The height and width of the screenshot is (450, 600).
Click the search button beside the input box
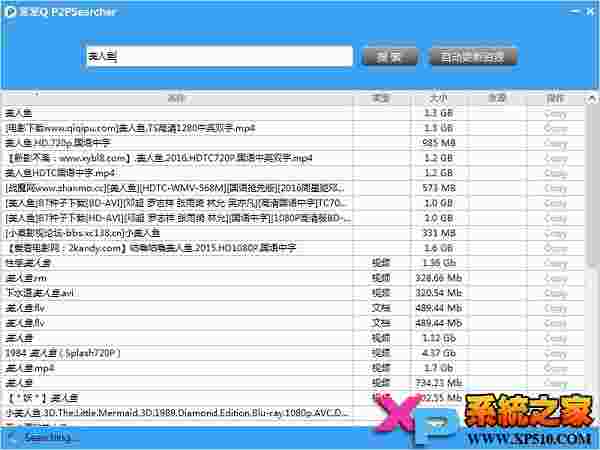(390, 57)
